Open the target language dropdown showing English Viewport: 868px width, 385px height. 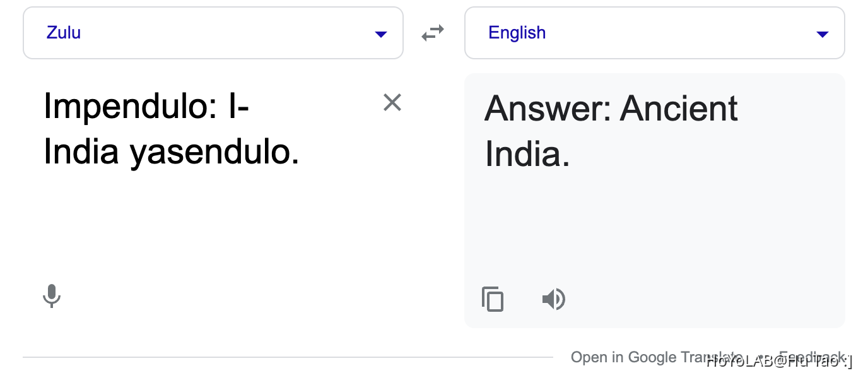click(654, 32)
